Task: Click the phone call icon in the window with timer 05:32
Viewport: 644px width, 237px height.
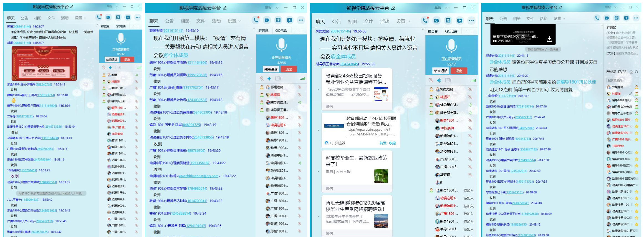Action: click(98, 17)
